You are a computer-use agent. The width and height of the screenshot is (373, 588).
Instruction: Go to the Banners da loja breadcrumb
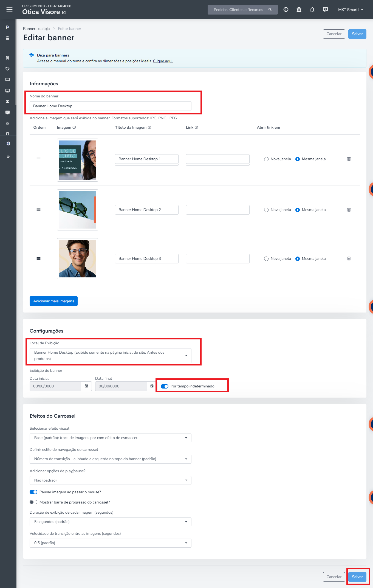click(x=36, y=29)
